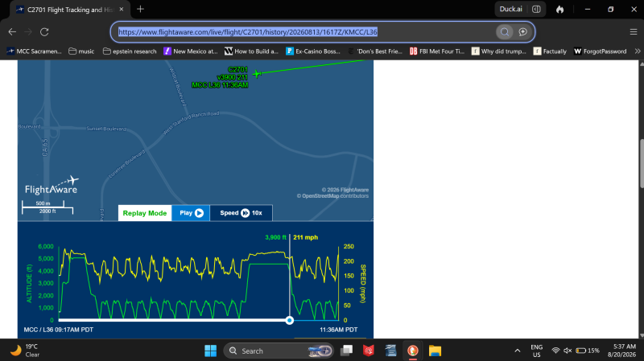Open the MCC Sacramento bookmark
The height and width of the screenshot is (361, 644).
[x=34, y=51]
